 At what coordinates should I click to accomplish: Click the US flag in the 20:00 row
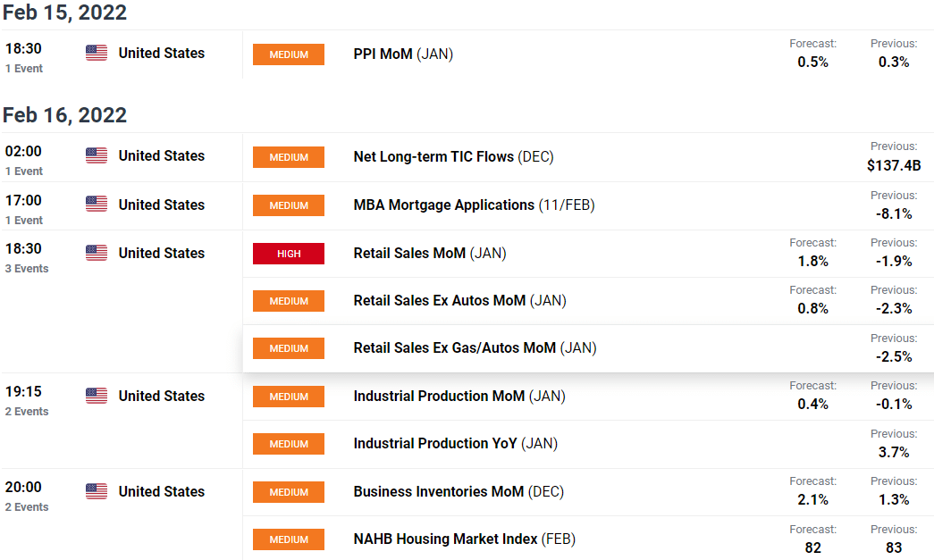97,491
